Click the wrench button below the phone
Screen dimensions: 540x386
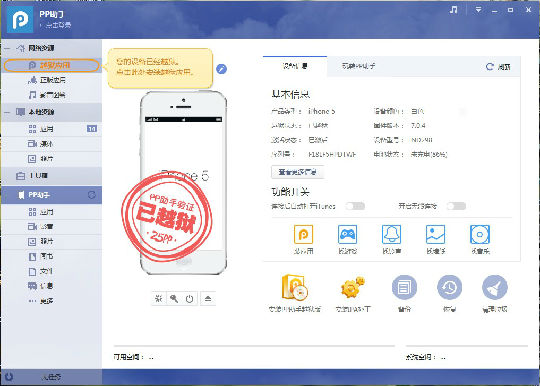[174, 299]
